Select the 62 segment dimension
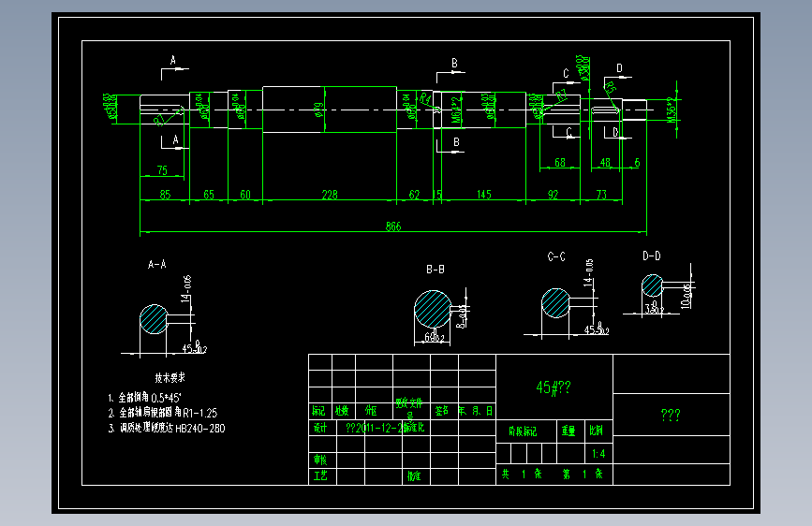Viewport: 812px width, 526px height. pyautogui.click(x=414, y=195)
